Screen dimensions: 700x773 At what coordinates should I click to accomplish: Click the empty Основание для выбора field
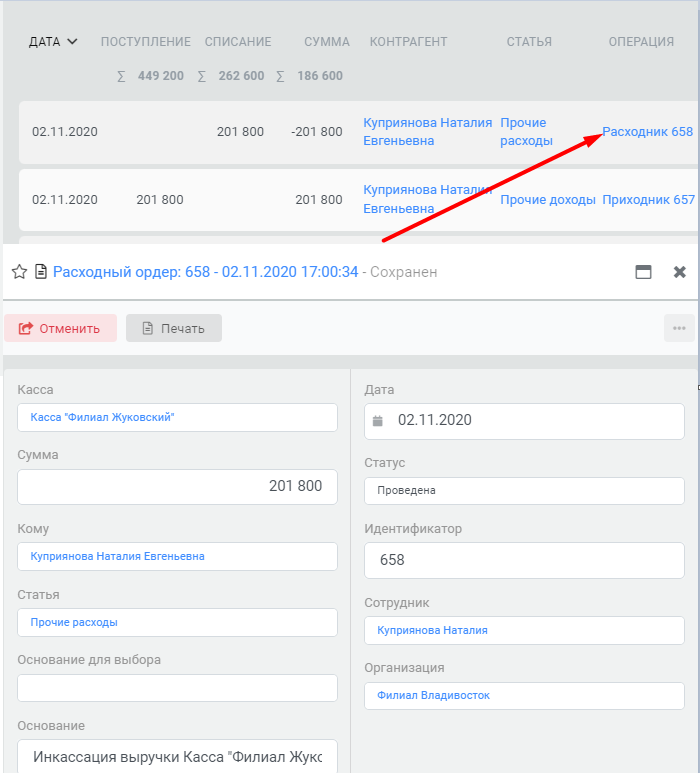177,688
